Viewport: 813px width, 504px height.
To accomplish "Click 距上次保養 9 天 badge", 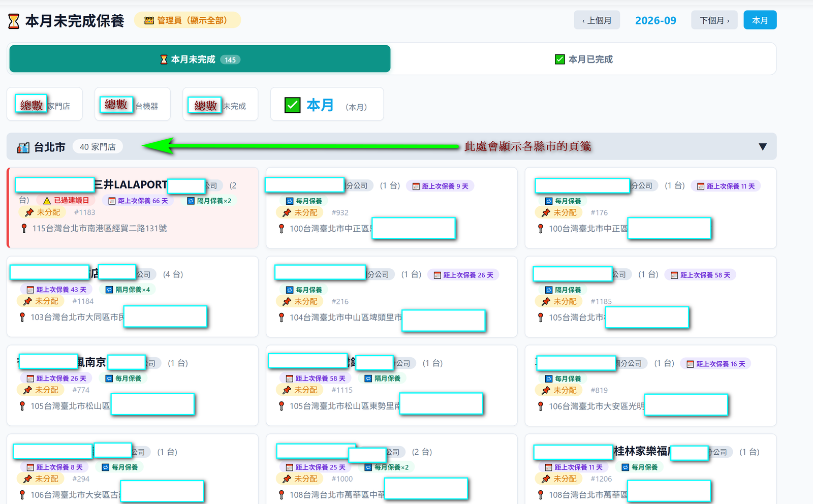I will click(x=440, y=186).
